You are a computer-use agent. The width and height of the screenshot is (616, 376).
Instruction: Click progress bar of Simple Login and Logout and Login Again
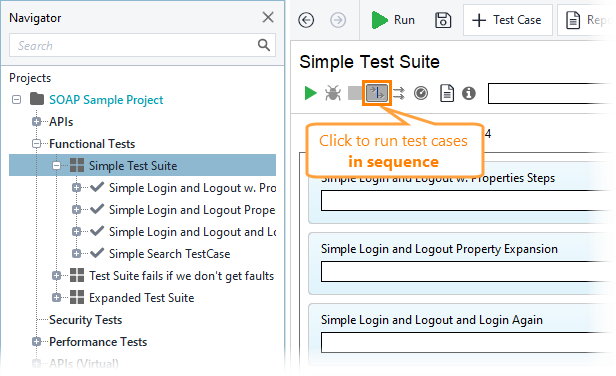pos(468,342)
